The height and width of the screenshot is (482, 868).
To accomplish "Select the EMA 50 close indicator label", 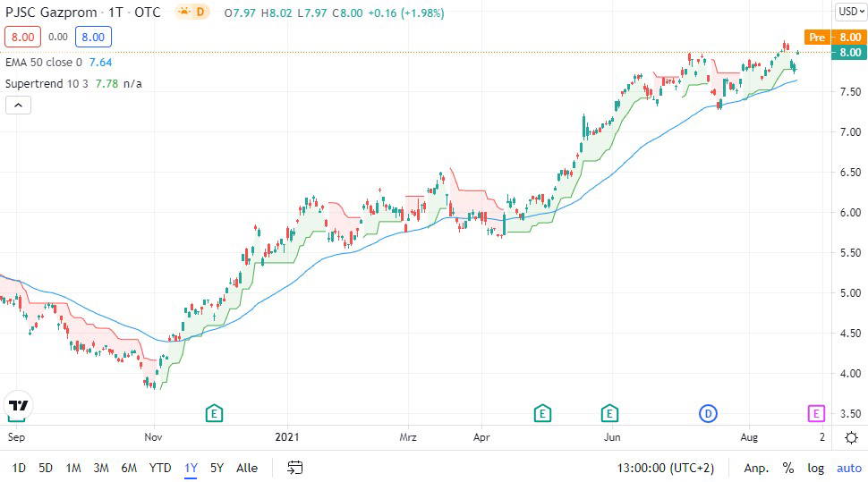I will click(44, 62).
